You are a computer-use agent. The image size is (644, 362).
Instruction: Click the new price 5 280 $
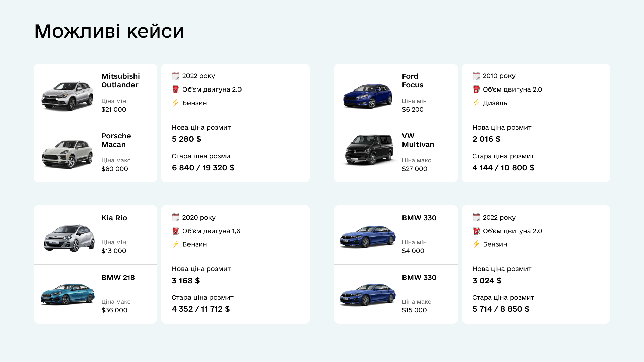186,139
